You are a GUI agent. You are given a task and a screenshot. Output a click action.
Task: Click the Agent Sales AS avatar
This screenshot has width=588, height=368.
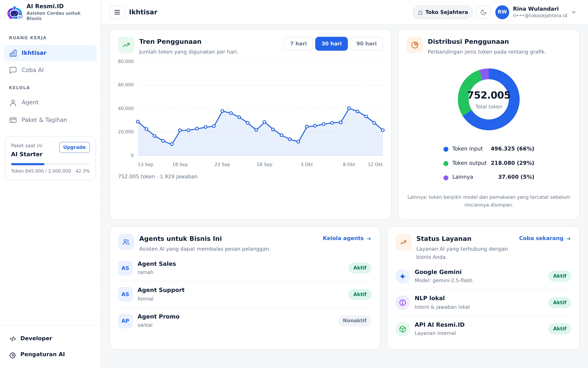(125, 268)
